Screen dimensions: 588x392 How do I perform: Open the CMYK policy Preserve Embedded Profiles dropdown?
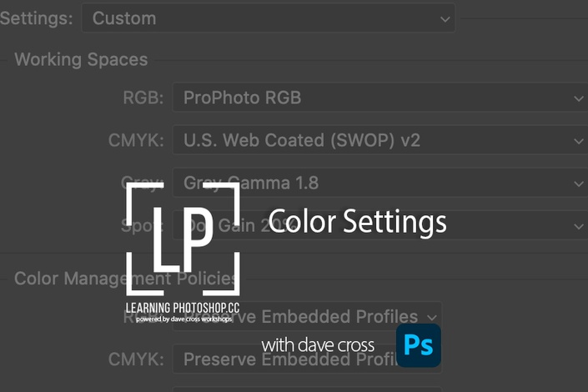point(307,359)
